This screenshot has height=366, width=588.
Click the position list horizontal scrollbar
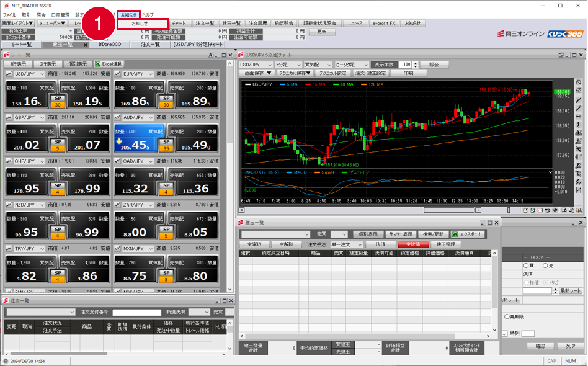(x=365, y=336)
